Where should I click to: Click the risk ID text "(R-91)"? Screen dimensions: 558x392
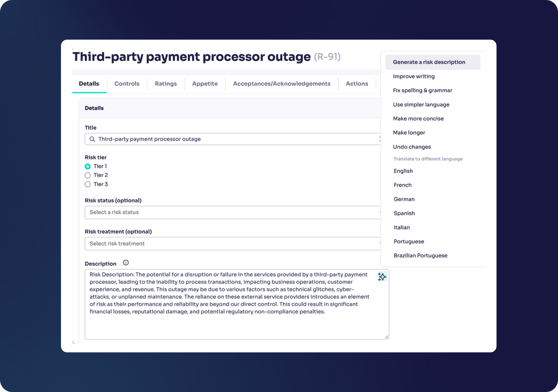[x=327, y=57]
